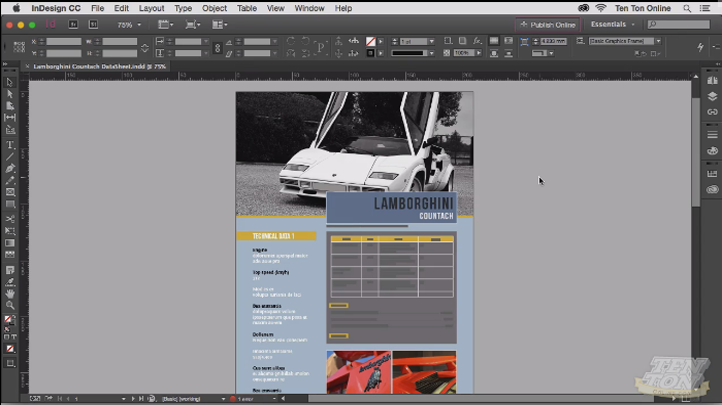The image size is (722, 405).
Task: Open the Color panel icon
Action: 712,150
